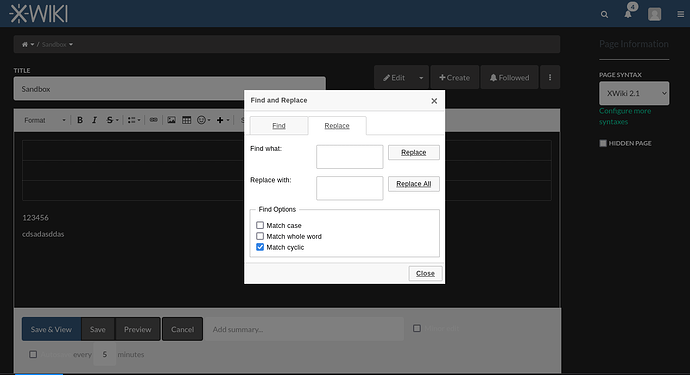Open the Page Syntax XWiki 2.1 dropdown

pos(634,93)
